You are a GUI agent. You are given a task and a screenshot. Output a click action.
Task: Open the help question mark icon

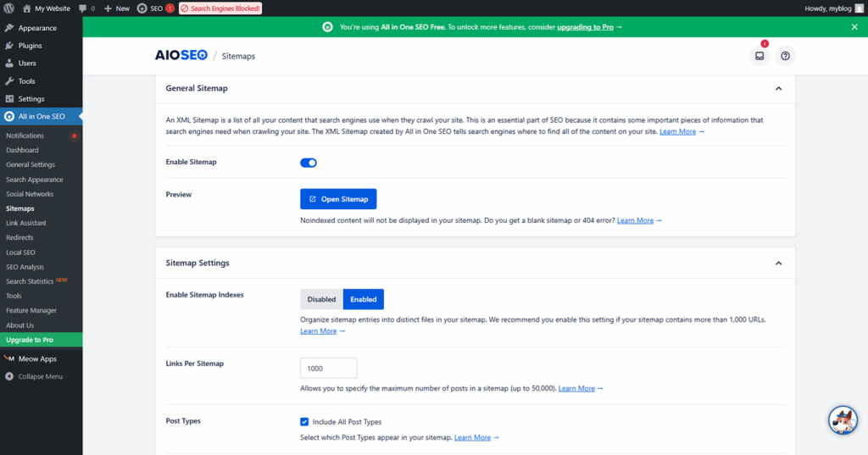785,56
